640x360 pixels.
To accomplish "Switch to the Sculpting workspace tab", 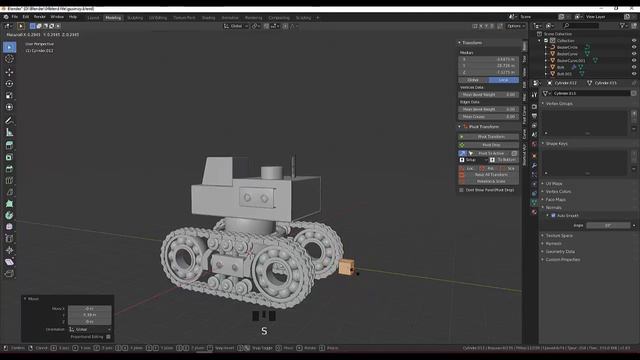I will [135, 18].
